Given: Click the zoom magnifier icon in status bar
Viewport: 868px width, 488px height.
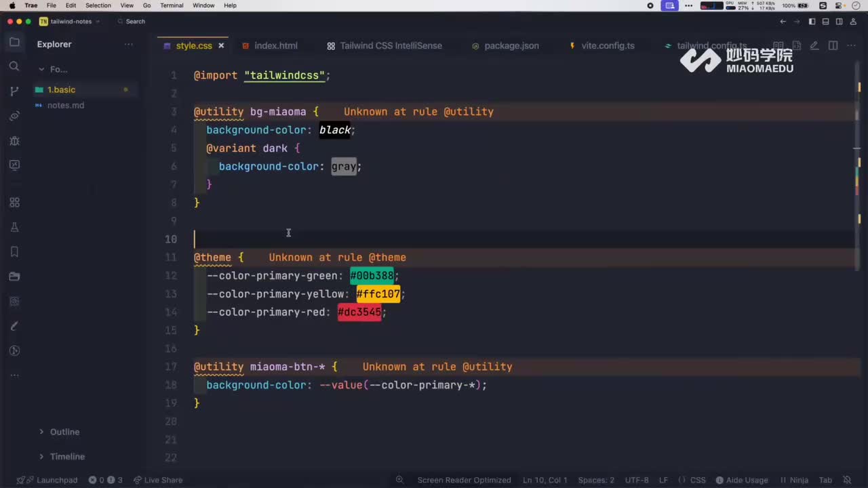Looking at the screenshot, I should [400, 480].
